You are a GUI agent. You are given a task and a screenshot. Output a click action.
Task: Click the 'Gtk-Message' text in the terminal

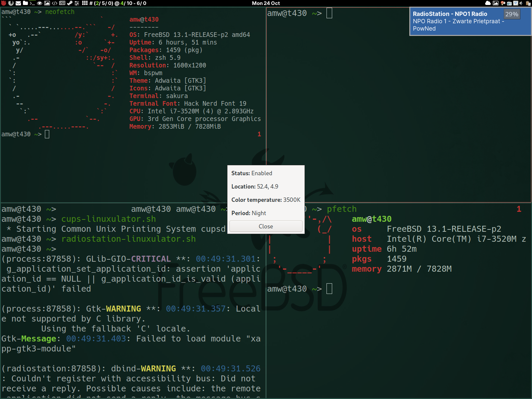pyautogui.click(x=29, y=338)
